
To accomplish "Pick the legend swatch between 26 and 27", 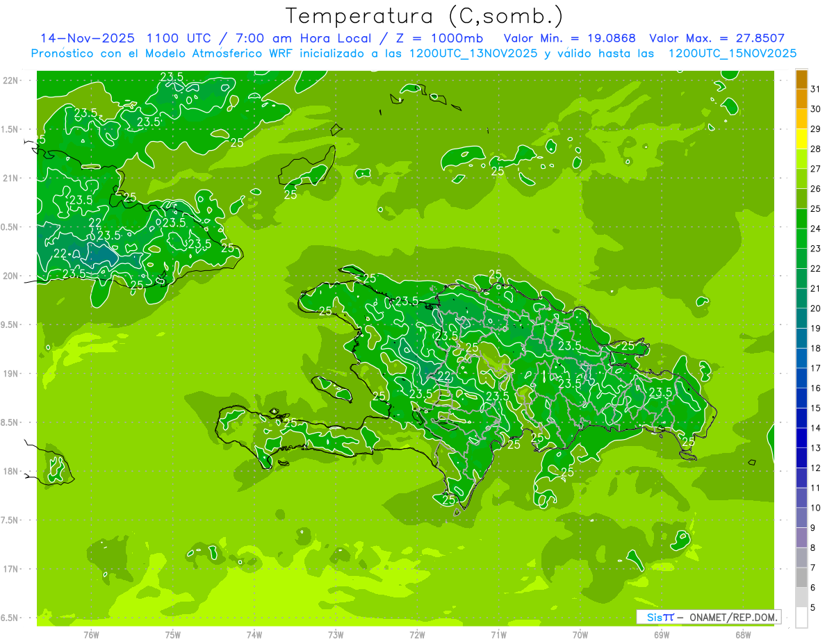I will coord(801,179).
